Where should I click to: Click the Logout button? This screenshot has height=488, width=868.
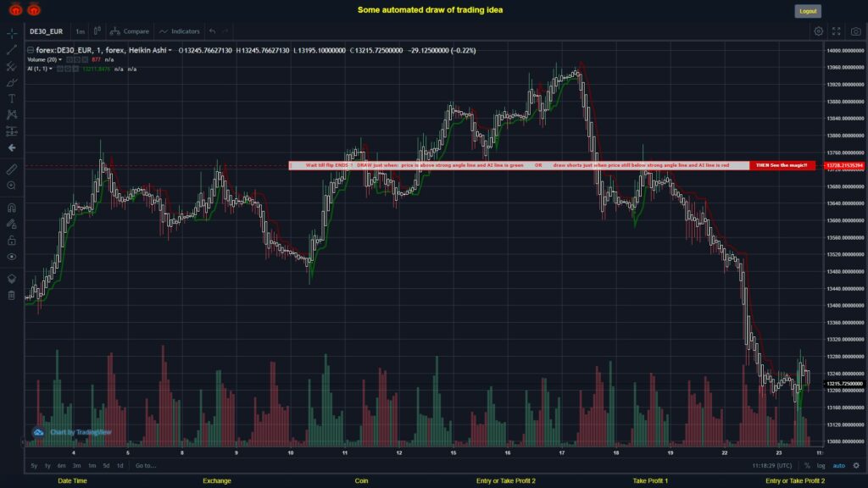pyautogui.click(x=808, y=11)
